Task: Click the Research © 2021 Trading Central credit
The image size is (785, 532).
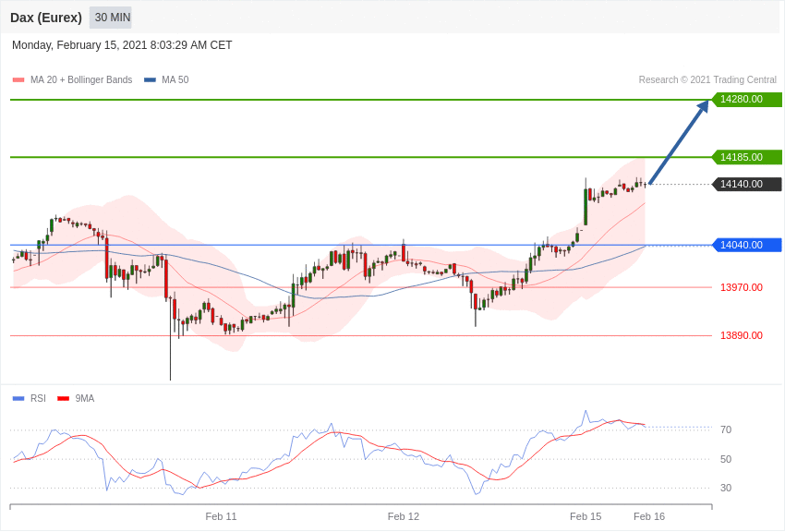Action: [707, 80]
